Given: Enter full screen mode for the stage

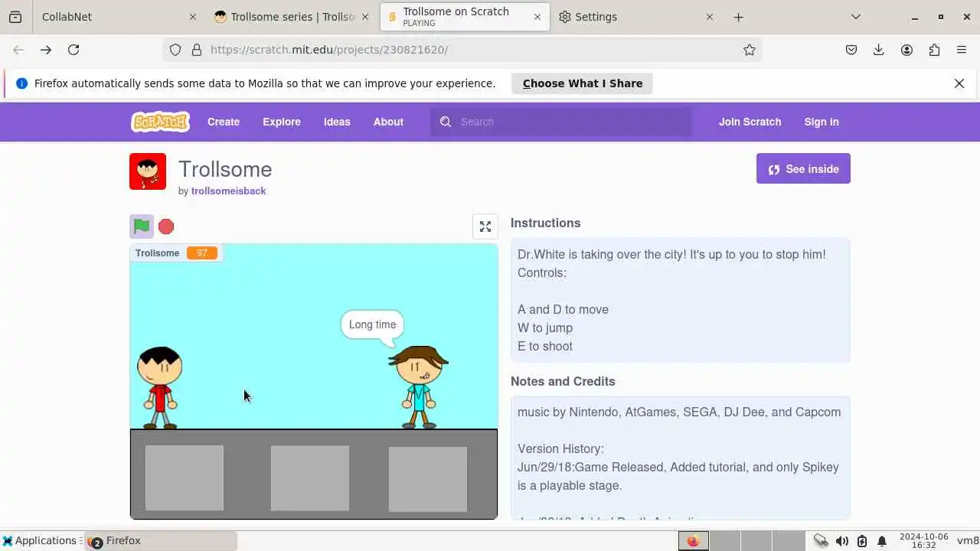Looking at the screenshot, I should point(485,227).
